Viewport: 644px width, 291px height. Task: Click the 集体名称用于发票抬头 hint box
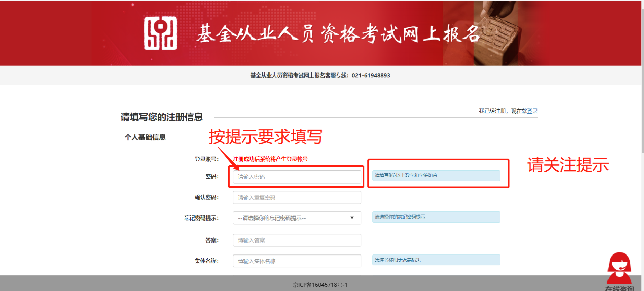(436, 260)
